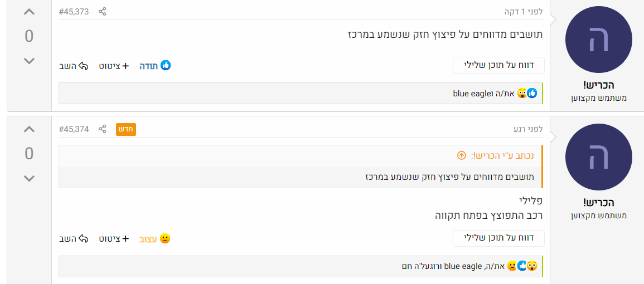This screenshot has height=284, width=644.
Task: Click the עצוב sad reaction on second post
Action: pos(154,239)
